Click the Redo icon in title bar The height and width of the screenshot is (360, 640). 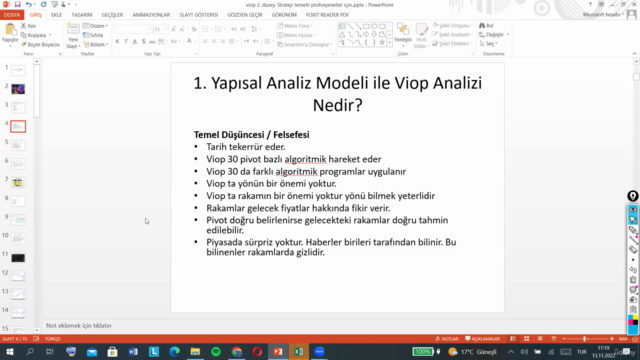click(43, 4)
